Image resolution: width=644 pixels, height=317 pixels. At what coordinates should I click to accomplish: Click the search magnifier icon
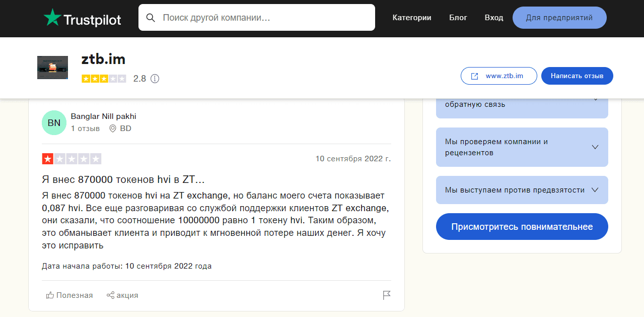pyautogui.click(x=151, y=18)
